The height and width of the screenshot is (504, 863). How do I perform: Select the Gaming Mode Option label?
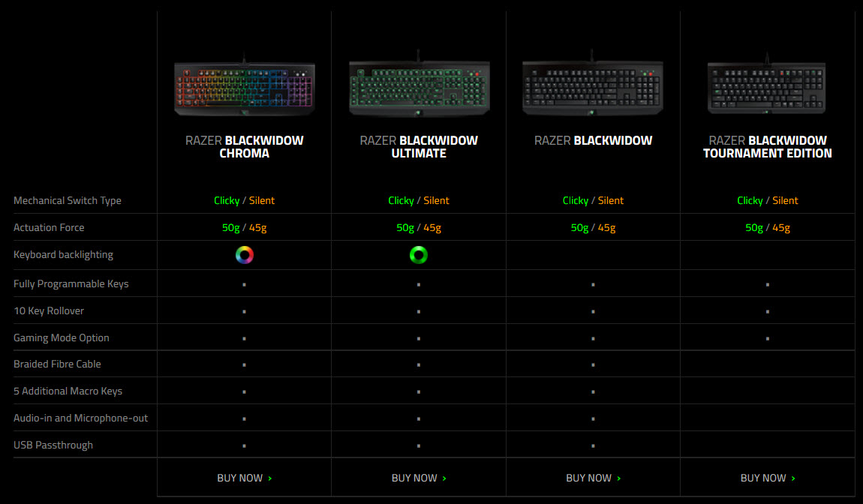[x=61, y=337]
